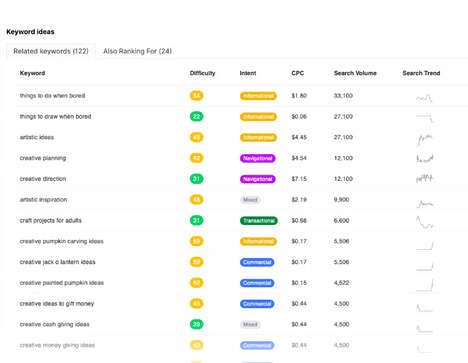Click Mixed intent tag for creative cash giving
468x363 pixels.
(x=250, y=324)
